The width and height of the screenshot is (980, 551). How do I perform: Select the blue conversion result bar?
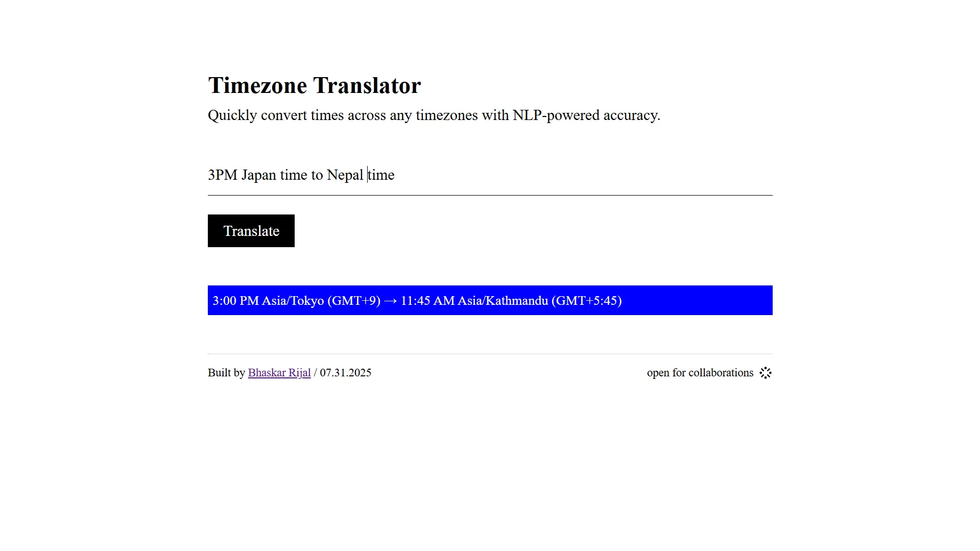pos(490,300)
